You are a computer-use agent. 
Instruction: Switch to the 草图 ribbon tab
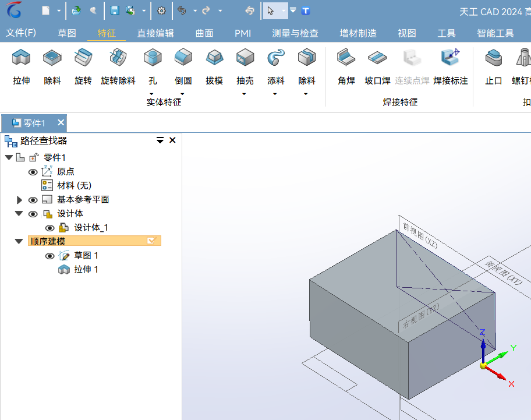pyautogui.click(x=66, y=33)
